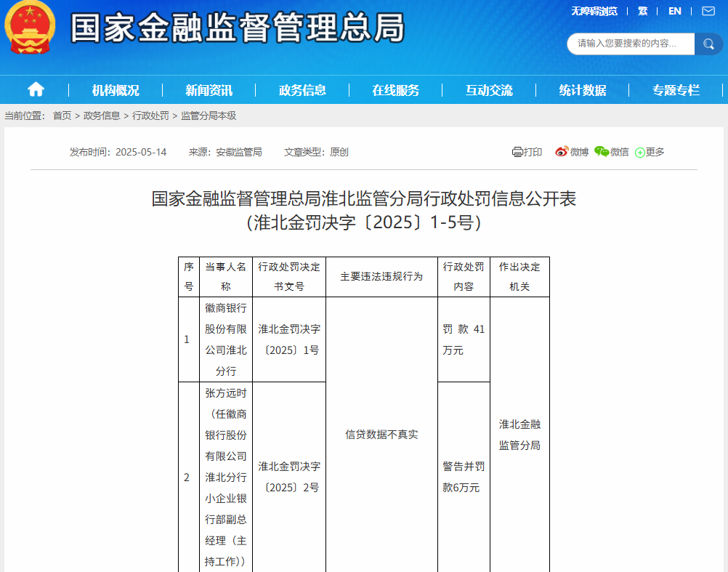Open the 机构概况 menu

click(x=116, y=90)
